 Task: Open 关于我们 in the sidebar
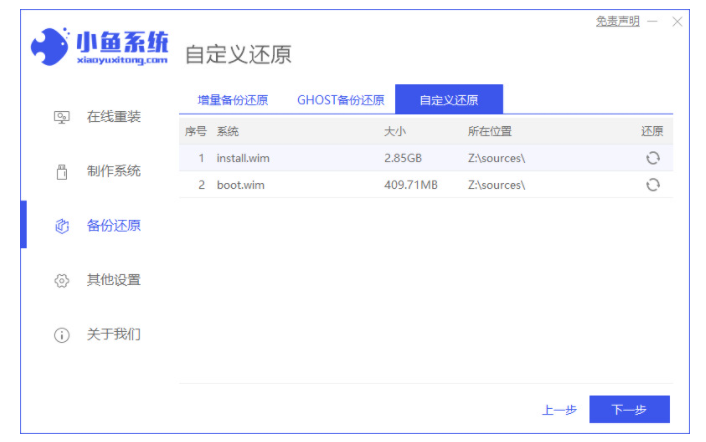(x=114, y=334)
